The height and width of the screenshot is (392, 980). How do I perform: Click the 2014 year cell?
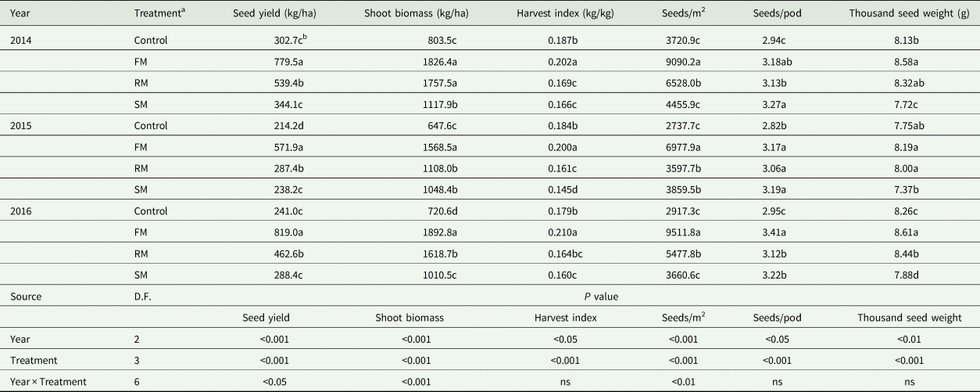20,39
